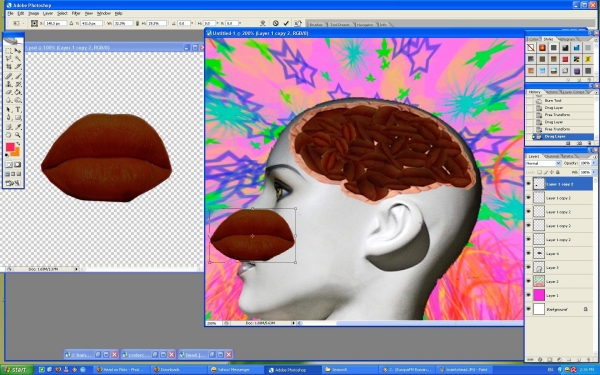
Task: Select the Path Selection tool
Action: pyautogui.click(x=9, y=109)
